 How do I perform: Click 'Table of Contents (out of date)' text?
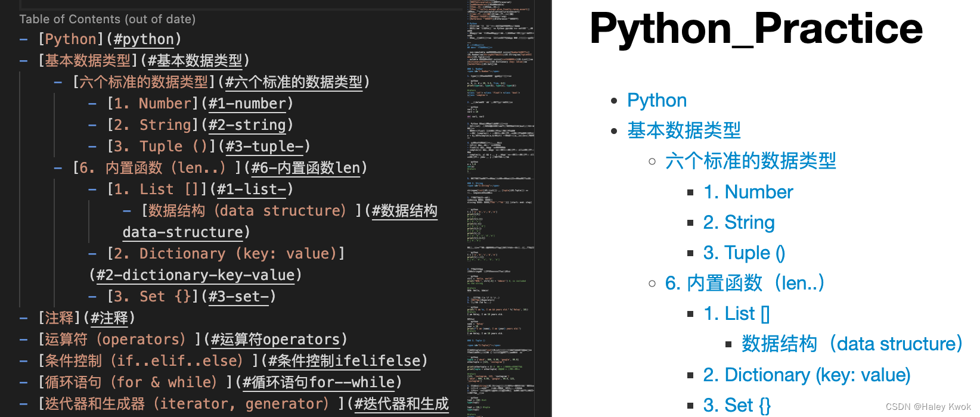click(x=107, y=19)
